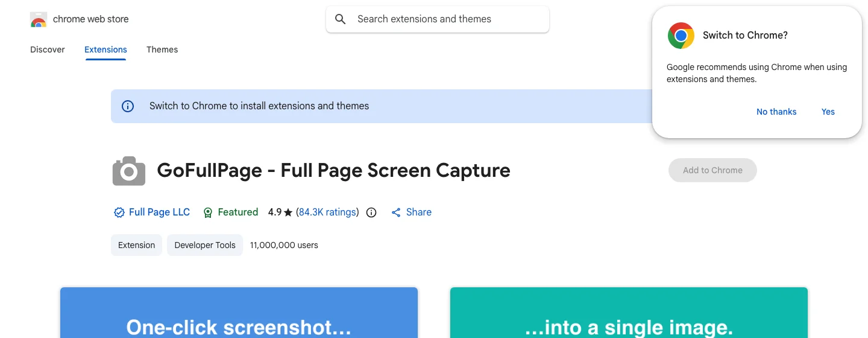Click the Chrome Web Store logo icon
The height and width of the screenshot is (338, 868).
pos(39,19)
